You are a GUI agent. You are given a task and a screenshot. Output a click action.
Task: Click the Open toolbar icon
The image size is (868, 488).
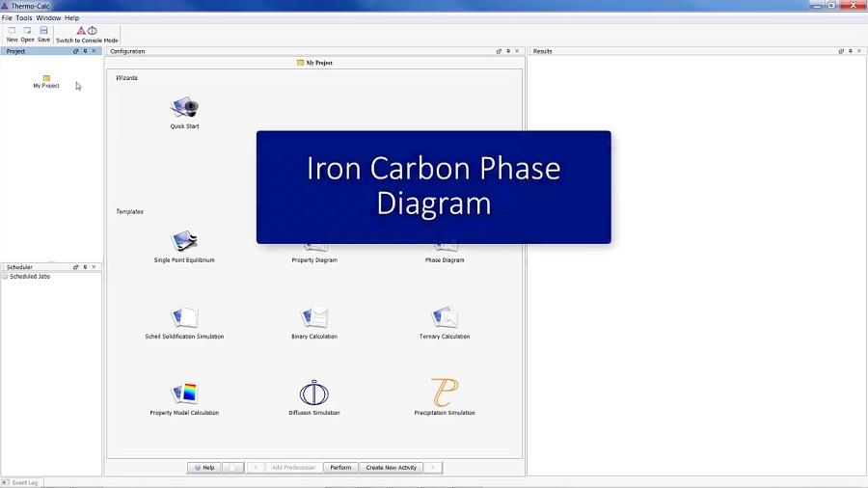pyautogui.click(x=27, y=34)
